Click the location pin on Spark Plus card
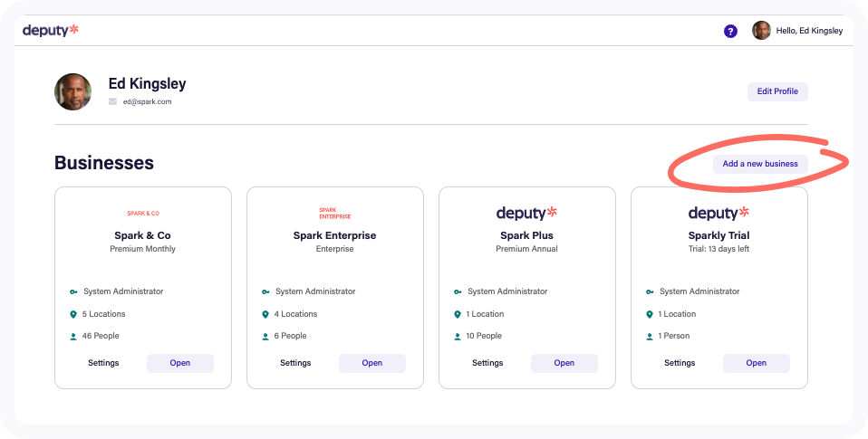Image resolution: width=868 pixels, height=439 pixels. (458, 314)
